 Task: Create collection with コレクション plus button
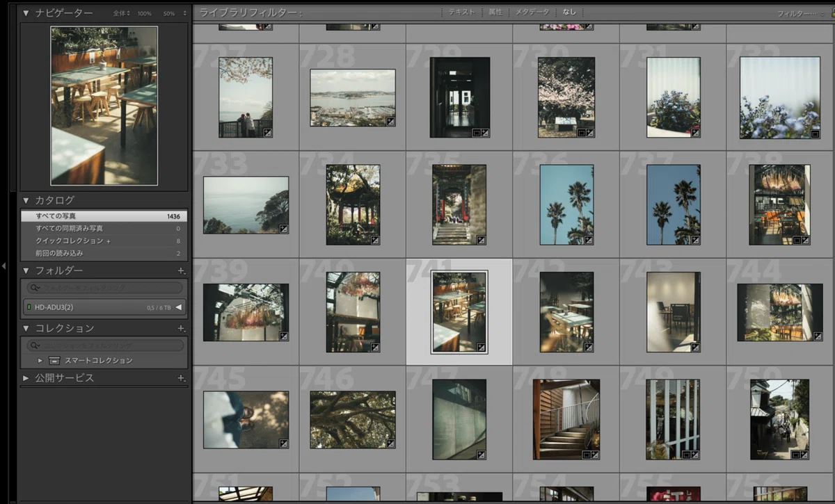[181, 328]
